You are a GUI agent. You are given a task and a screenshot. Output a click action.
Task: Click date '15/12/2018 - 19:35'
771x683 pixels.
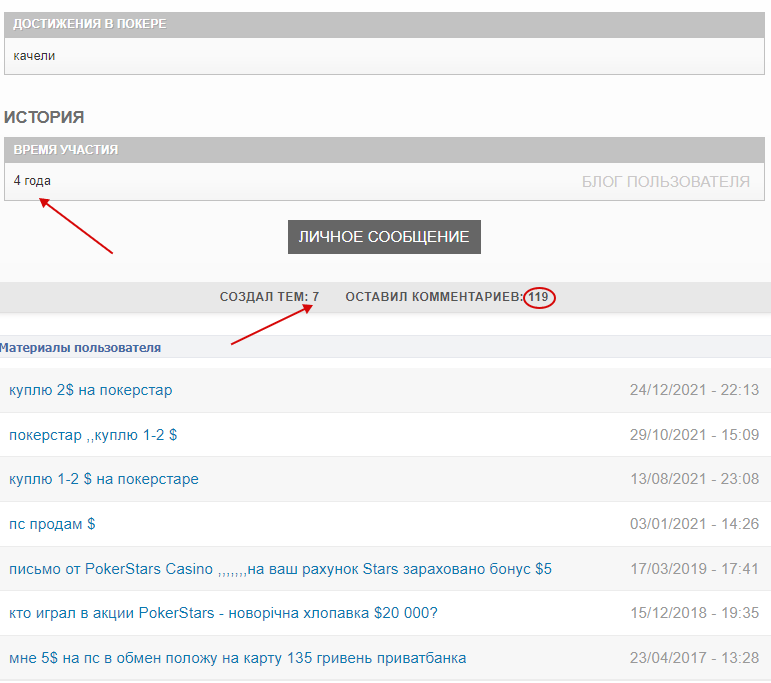(694, 613)
